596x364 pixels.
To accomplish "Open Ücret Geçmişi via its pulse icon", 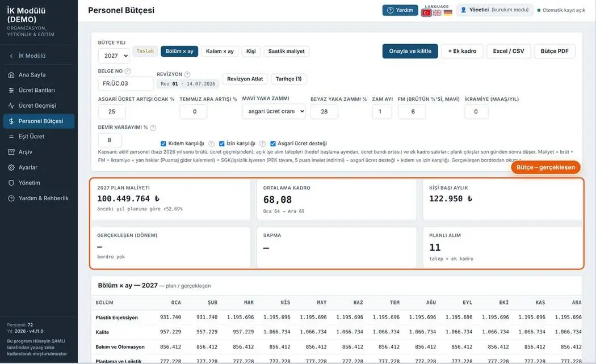I will [x=11, y=105].
